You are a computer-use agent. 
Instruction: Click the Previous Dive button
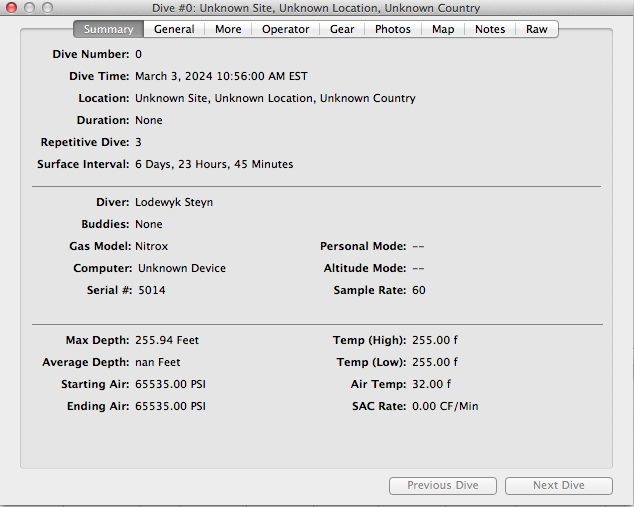(442, 486)
